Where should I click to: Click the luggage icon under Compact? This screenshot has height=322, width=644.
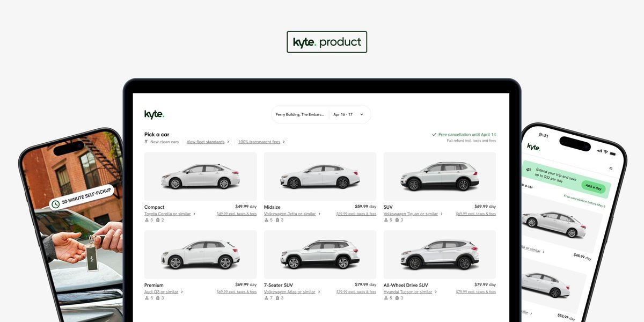pyautogui.click(x=158, y=220)
